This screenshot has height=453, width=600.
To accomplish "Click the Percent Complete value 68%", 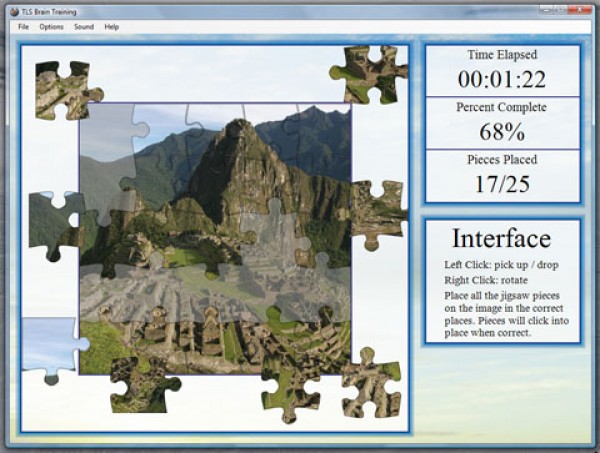I will tap(502, 132).
